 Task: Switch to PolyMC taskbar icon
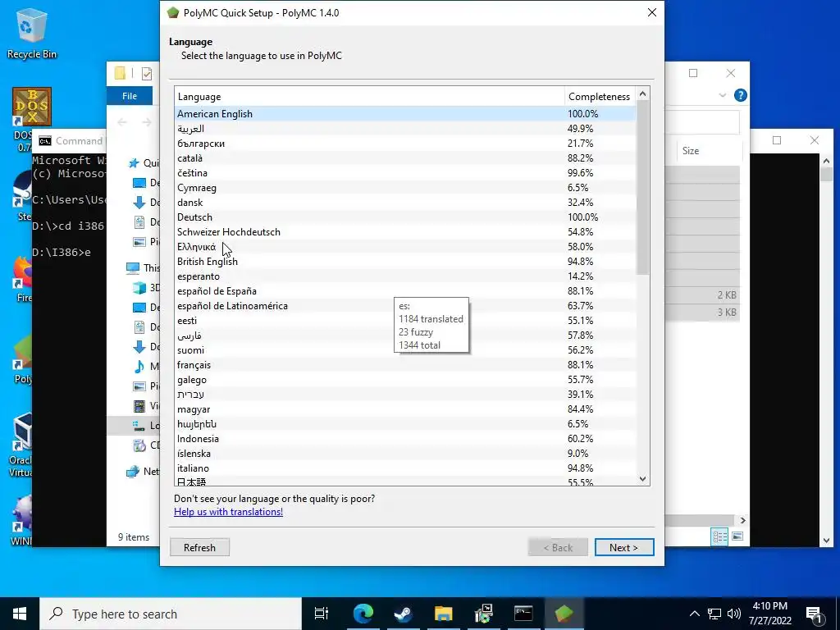[x=564, y=614]
